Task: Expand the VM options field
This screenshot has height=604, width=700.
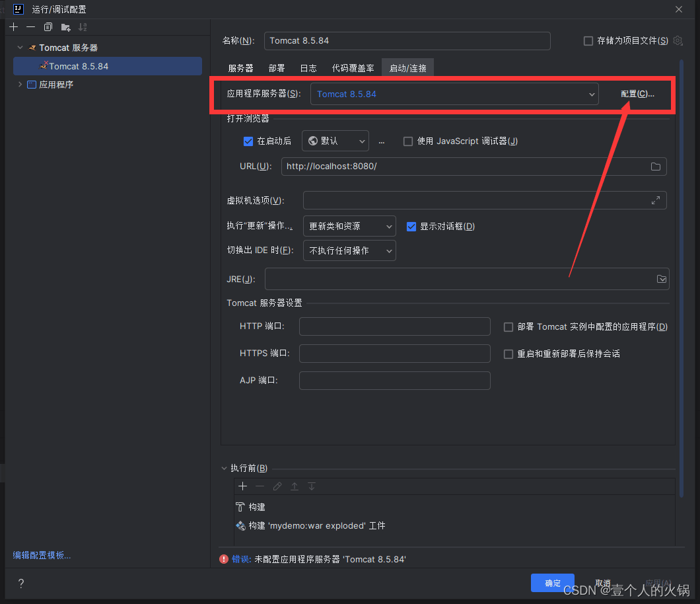Action: [655, 200]
